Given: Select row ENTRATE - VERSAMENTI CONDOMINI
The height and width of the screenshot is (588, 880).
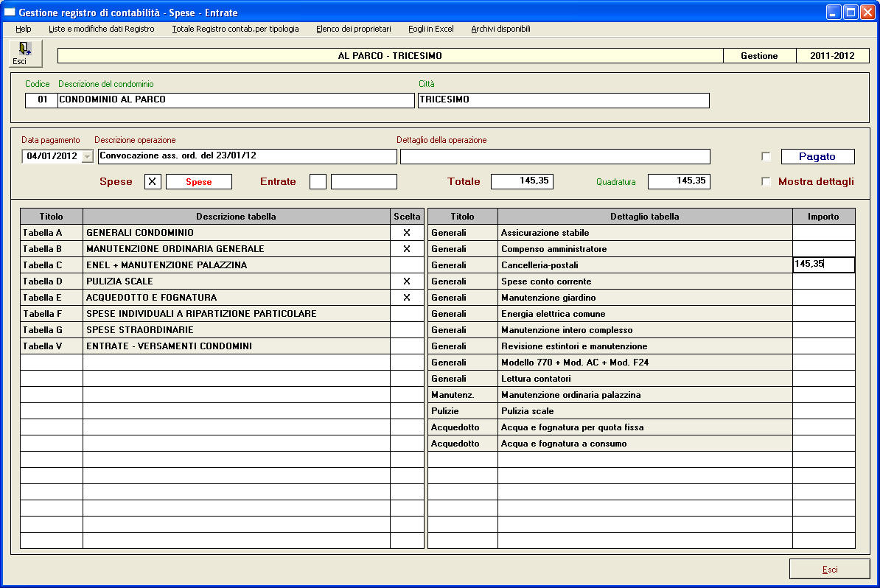Looking at the screenshot, I should click(x=222, y=346).
